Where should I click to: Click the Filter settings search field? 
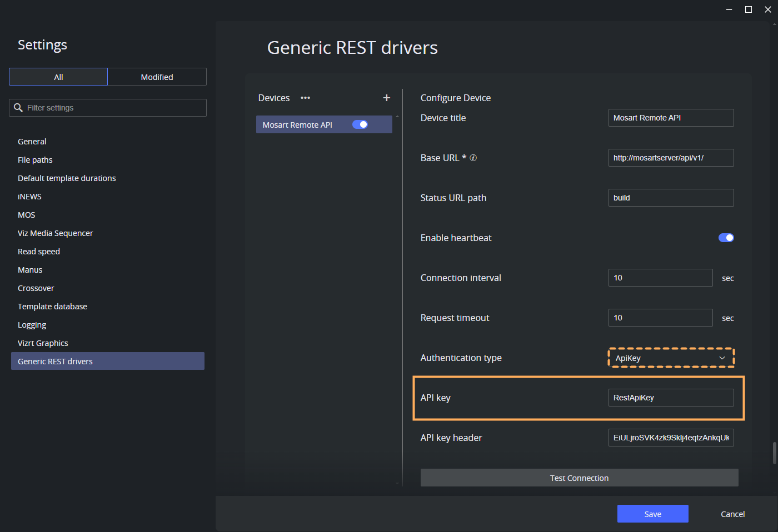pyautogui.click(x=108, y=108)
